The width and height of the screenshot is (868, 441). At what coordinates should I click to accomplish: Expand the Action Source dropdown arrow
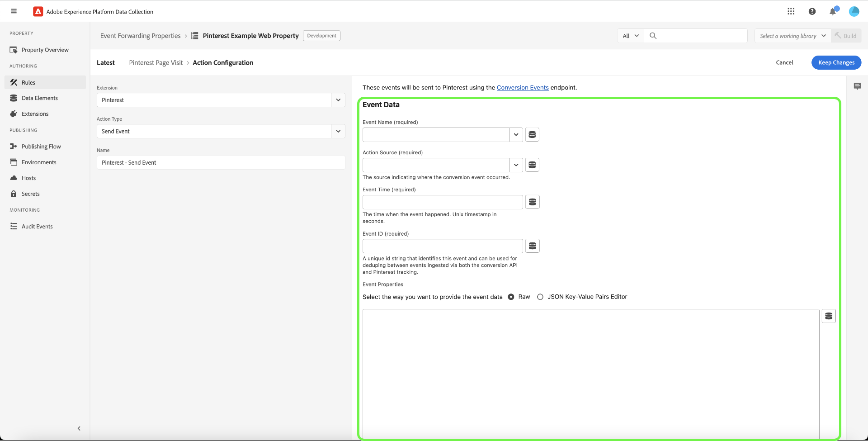coord(516,165)
